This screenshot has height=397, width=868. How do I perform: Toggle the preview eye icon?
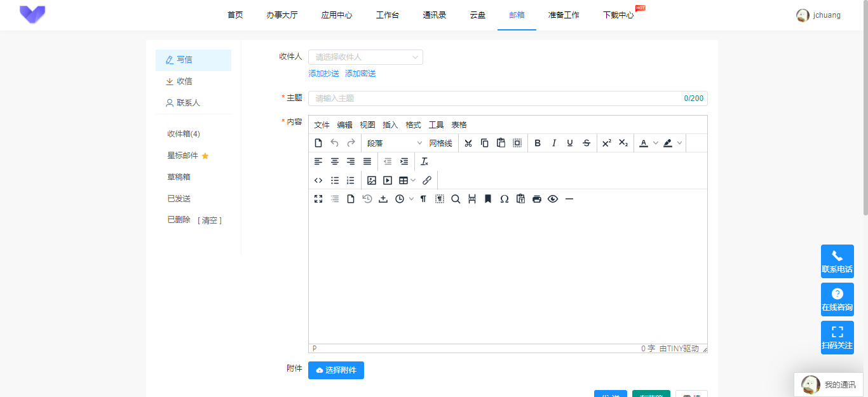pyautogui.click(x=553, y=199)
